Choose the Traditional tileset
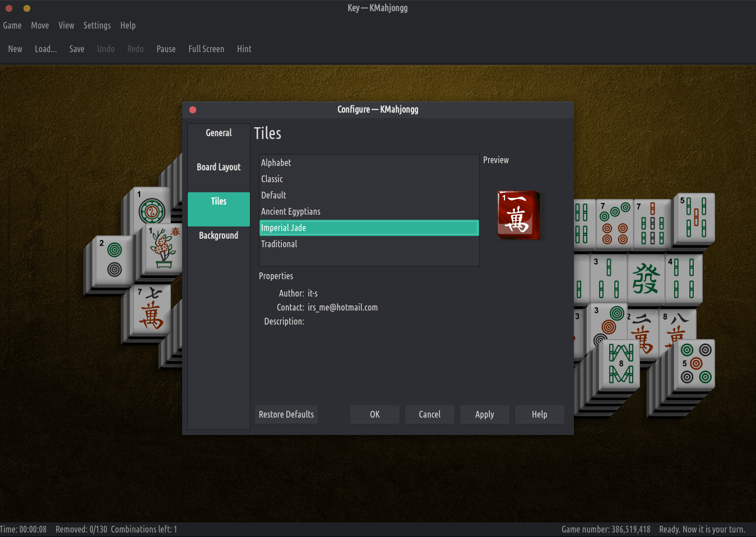This screenshot has width=756, height=537. (279, 244)
